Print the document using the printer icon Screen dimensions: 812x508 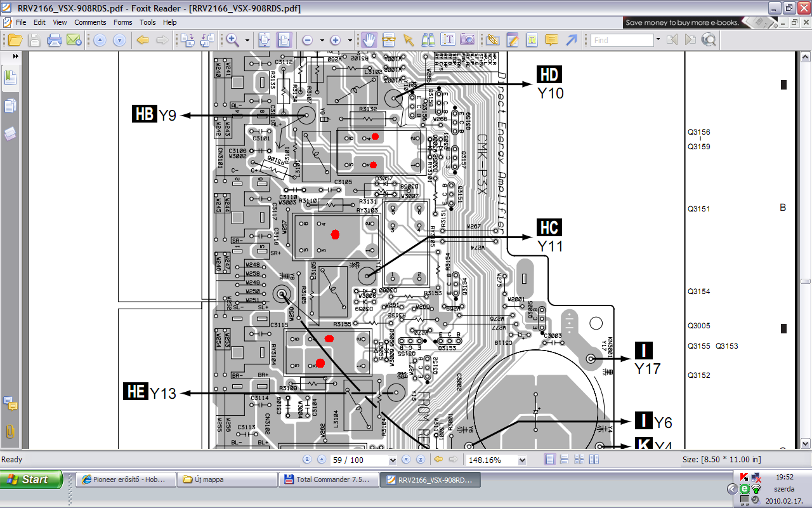coord(54,40)
